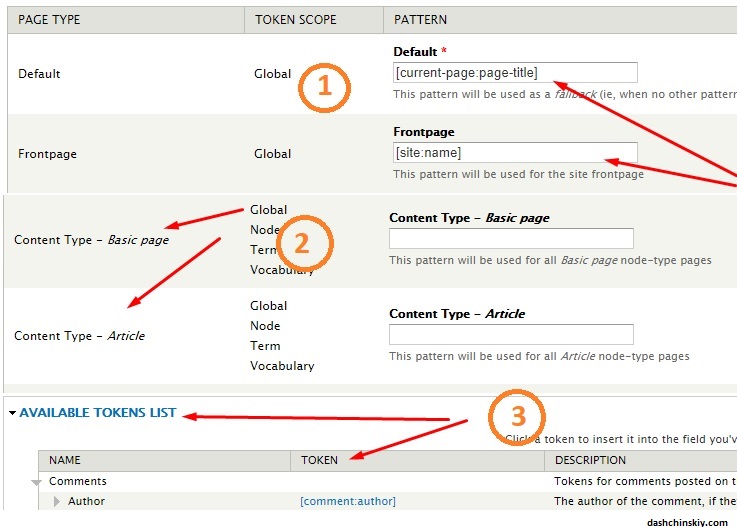Collapse the Available Tokens List triangle
This screenshot has width=737, height=531.
coord(12,413)
